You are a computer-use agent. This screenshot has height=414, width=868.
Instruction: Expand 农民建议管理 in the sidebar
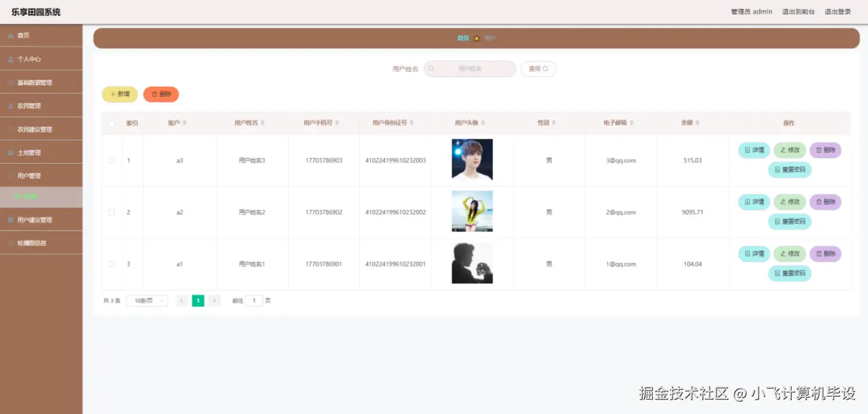pyautogui.click(x=41, y=129)
